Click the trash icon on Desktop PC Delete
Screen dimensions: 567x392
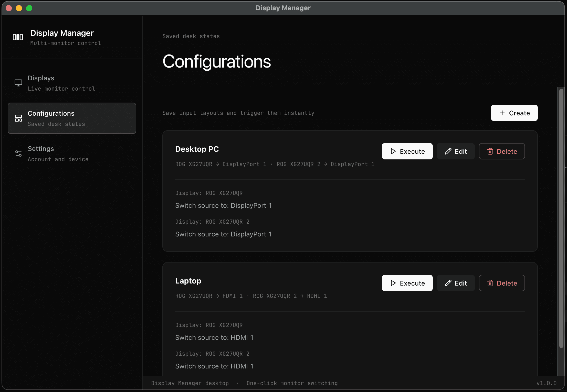click(x=490, y=151)
